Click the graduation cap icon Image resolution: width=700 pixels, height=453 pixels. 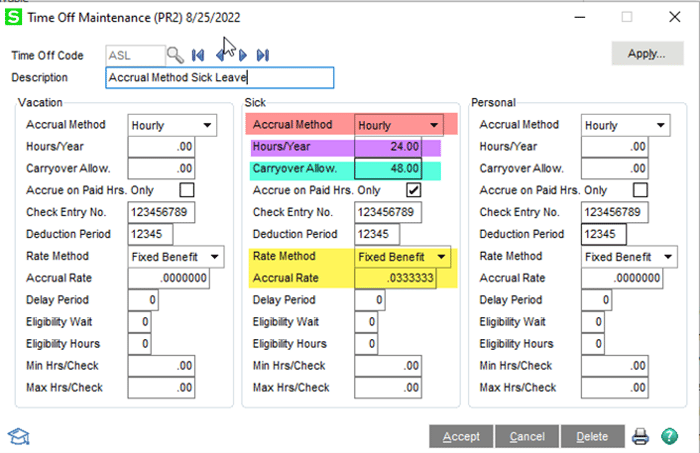click(x=18, y=435)
